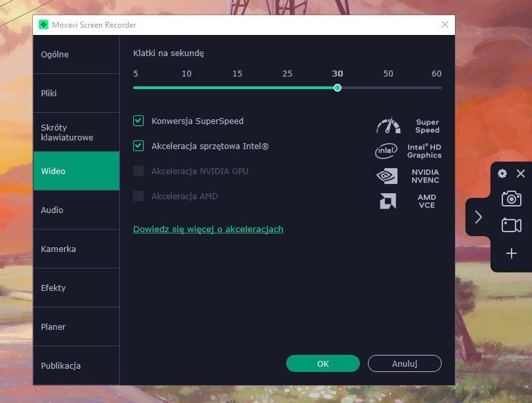The height and width of the screenshot is (403, 532).
Task: Click the NVIDIA NVENC logo icon
Action: click(x=387, y=176)
